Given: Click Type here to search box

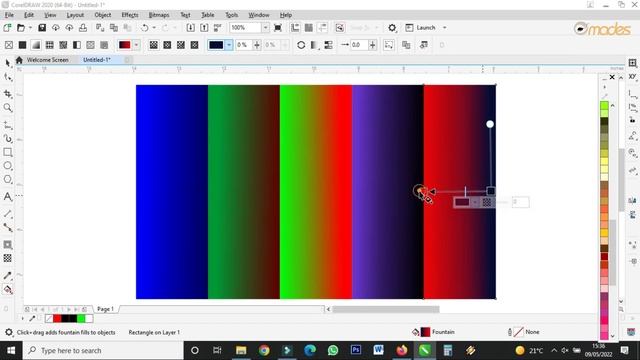Looking at the screenshot, I should coord(103,351).
